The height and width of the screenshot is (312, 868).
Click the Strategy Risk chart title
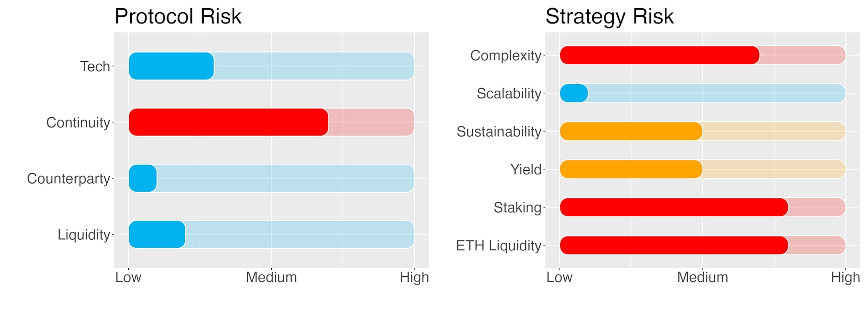tap(609, 16)
